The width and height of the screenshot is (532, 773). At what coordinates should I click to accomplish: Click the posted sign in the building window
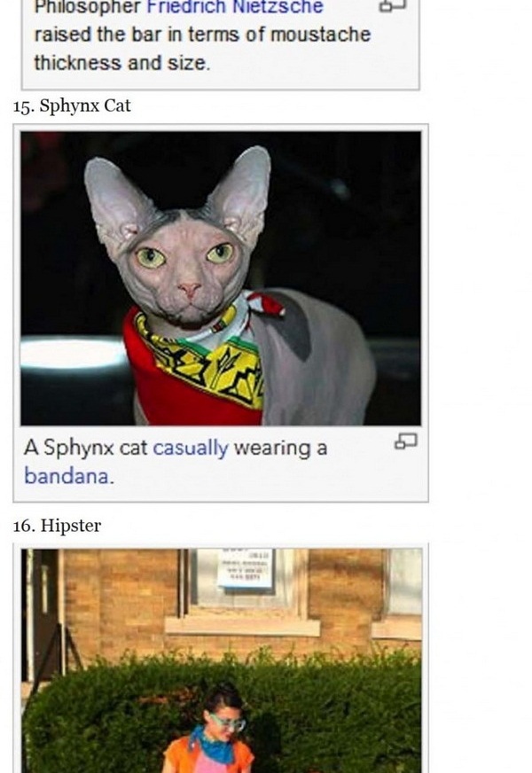245,568
